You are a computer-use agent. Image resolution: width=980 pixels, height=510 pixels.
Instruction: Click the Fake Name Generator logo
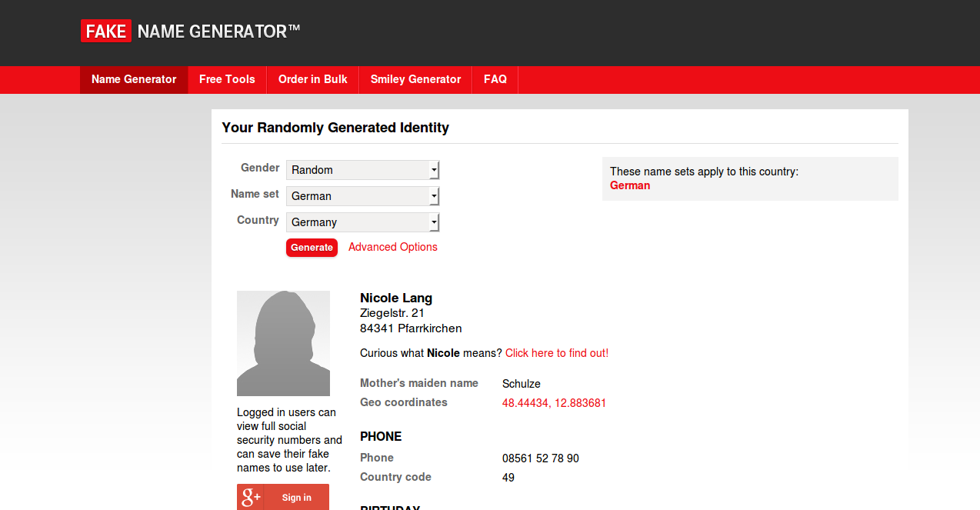coord(190,32)
